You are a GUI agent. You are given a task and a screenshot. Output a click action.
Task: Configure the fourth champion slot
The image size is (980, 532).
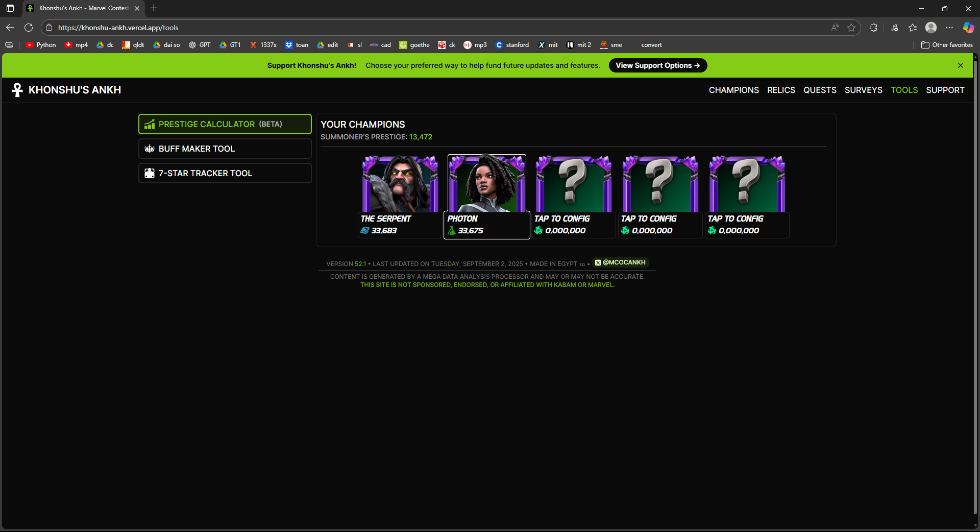tap(660, 197)
